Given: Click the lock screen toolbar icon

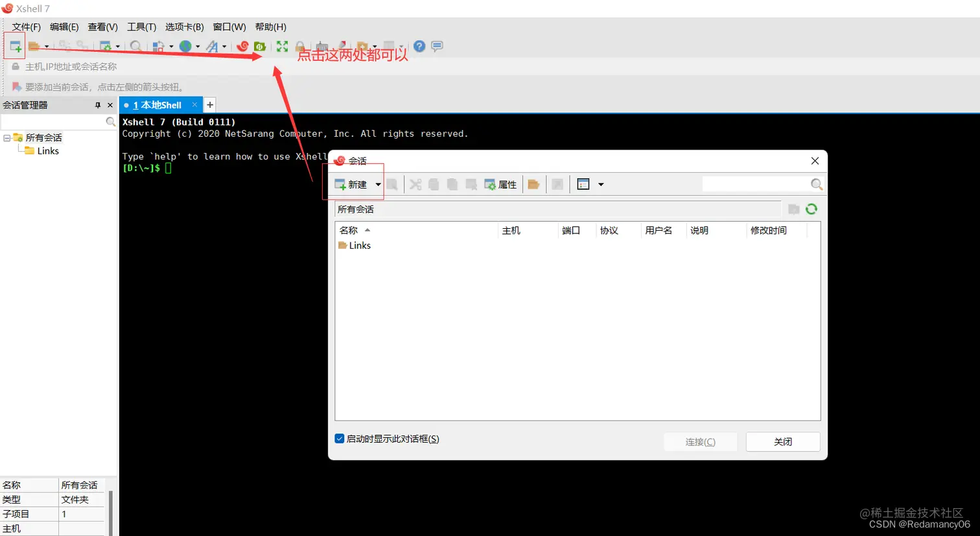Looking at the screenshot, I should (299, 47).
